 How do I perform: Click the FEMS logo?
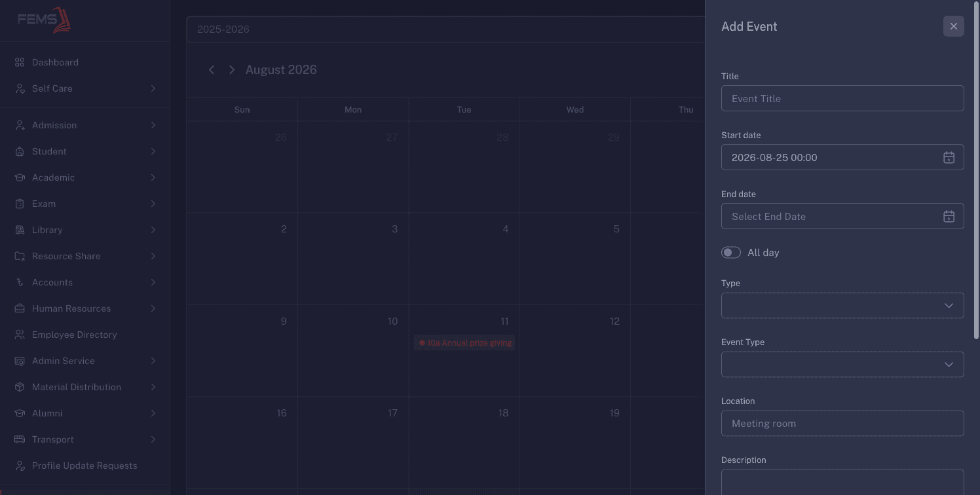(x=44, y=20)
